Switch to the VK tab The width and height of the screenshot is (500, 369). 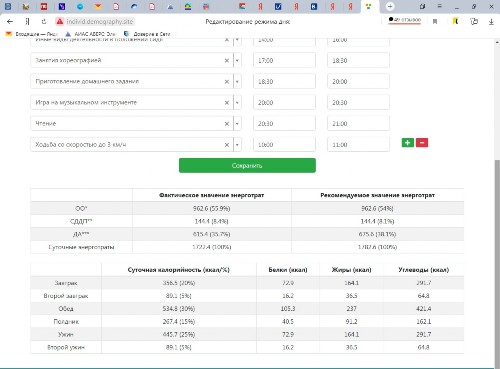pyautogui.click(x=314, y=6)
